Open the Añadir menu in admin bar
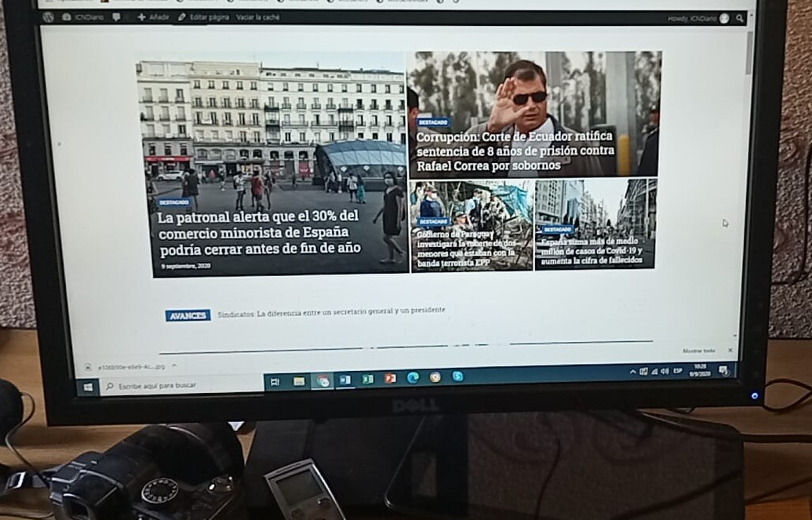812x520 pixels. [153, 16]
